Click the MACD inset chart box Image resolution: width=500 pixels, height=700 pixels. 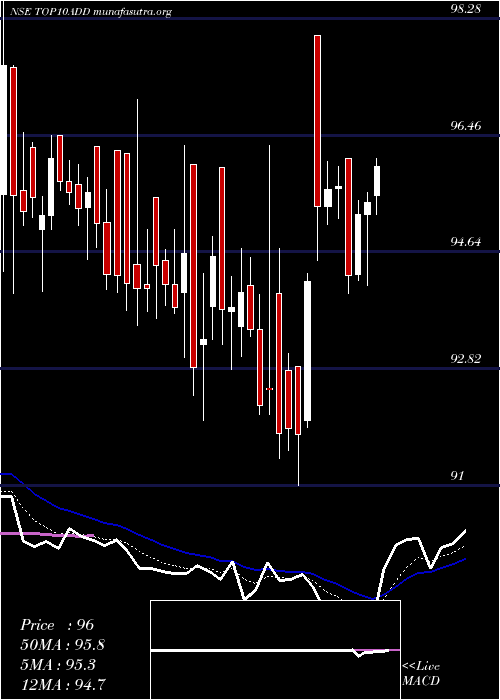tap(275, 650)
